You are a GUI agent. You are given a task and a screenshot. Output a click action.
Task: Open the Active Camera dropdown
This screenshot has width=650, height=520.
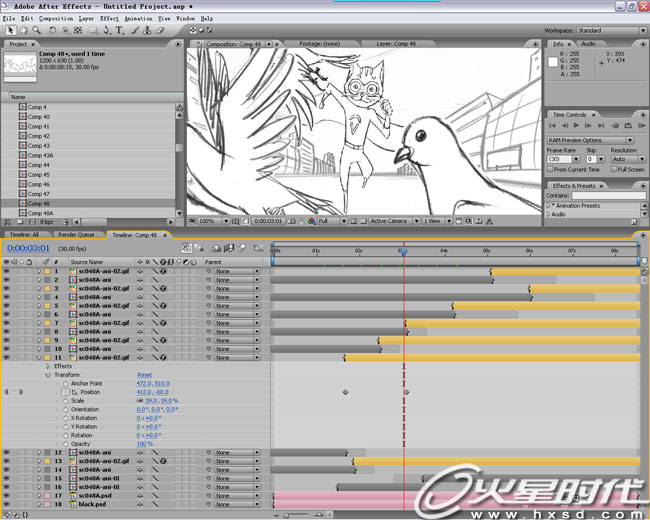coord(395,221)
